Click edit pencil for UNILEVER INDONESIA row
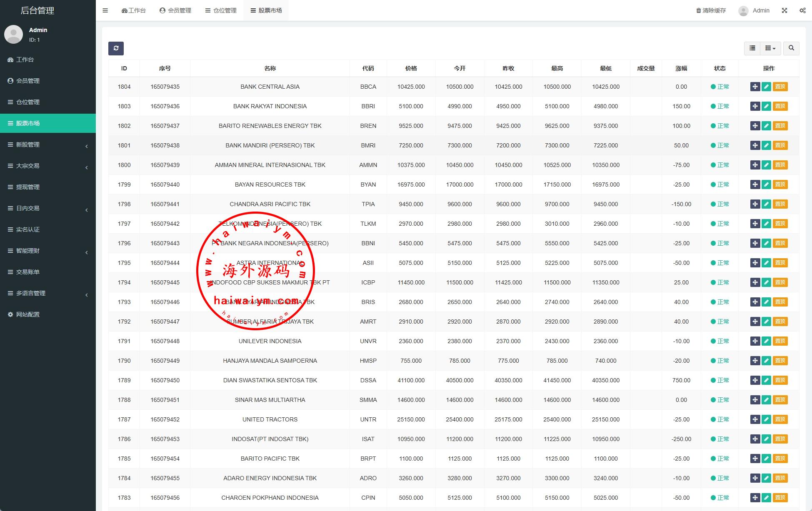This screenshot has width=812, height=511. pyautogui.click(x=766, y=341)
